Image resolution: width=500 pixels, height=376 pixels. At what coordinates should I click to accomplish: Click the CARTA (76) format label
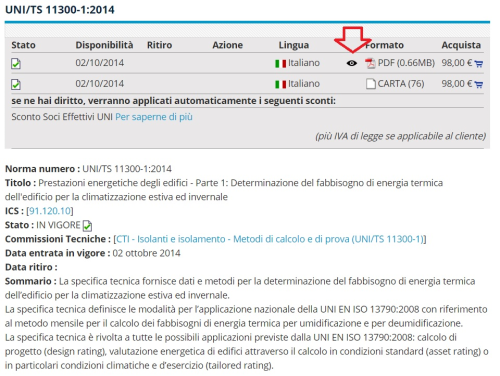click(401, 84)
